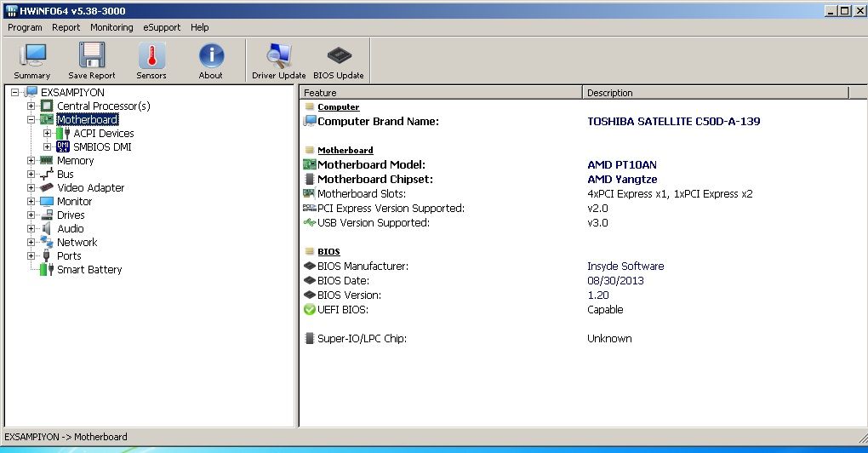Expand the Central Processor(s) node
Screen dimensions: 868x453
[31, 106]
